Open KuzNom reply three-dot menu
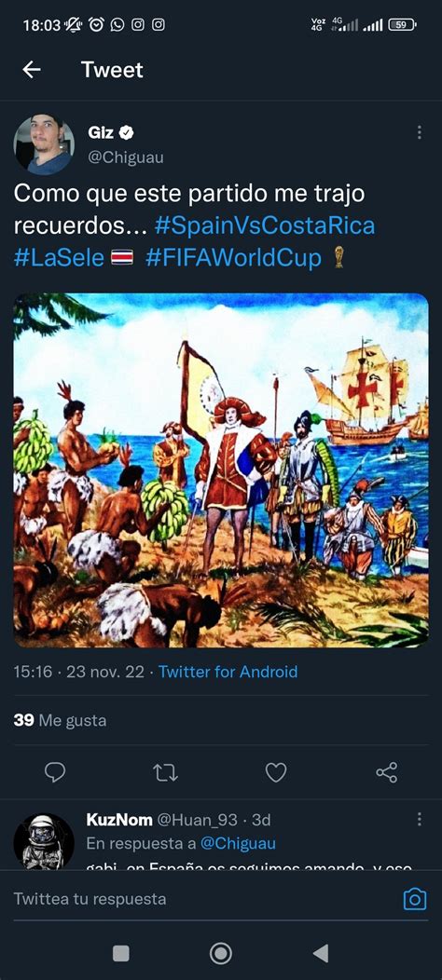The image size is (442, 980). [419, 820]
